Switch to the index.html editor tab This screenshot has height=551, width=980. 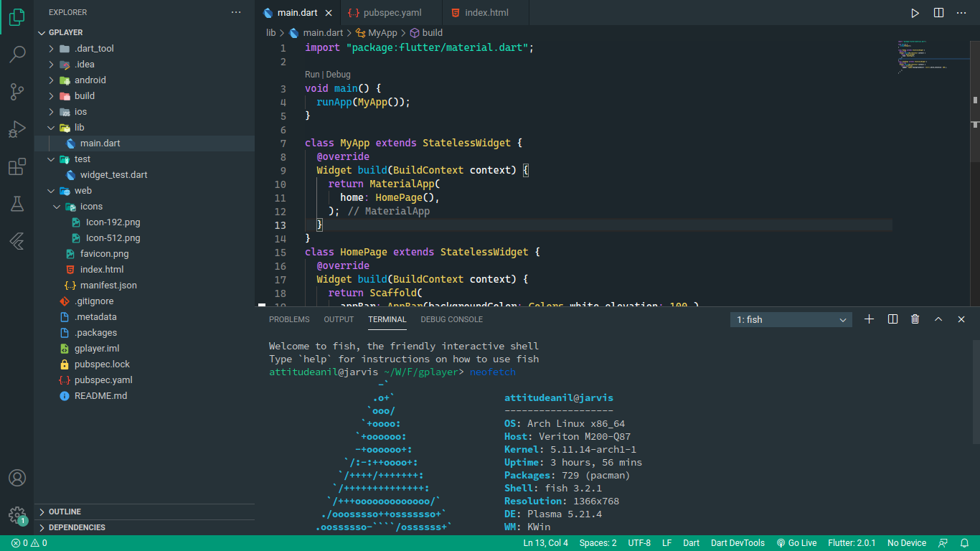486,13
